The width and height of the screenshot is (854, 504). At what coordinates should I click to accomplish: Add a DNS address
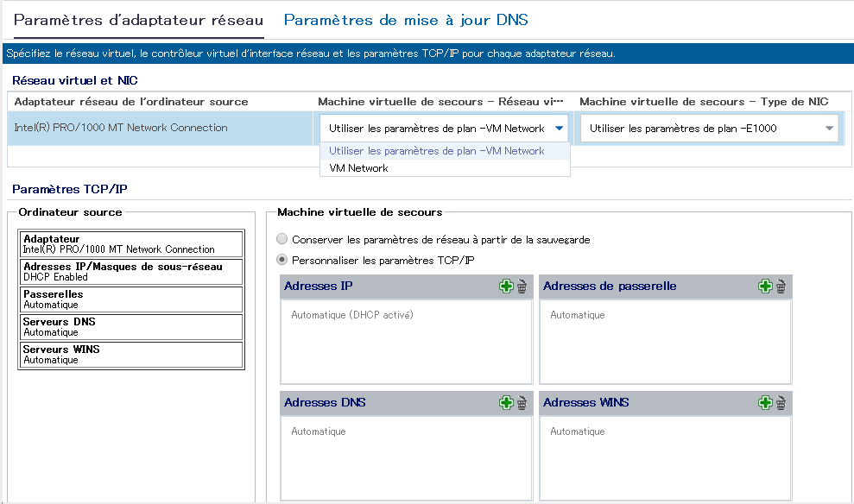point(507,402)
